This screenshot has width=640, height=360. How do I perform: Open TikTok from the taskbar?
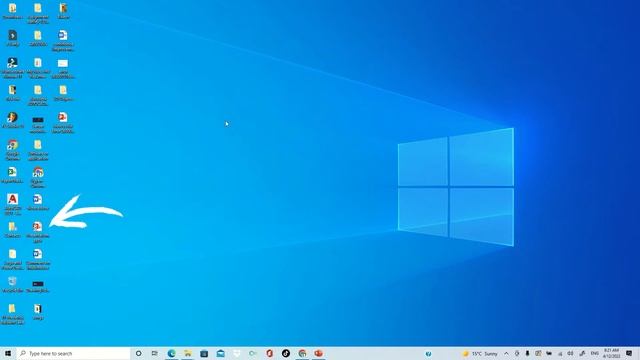[286, 353]
